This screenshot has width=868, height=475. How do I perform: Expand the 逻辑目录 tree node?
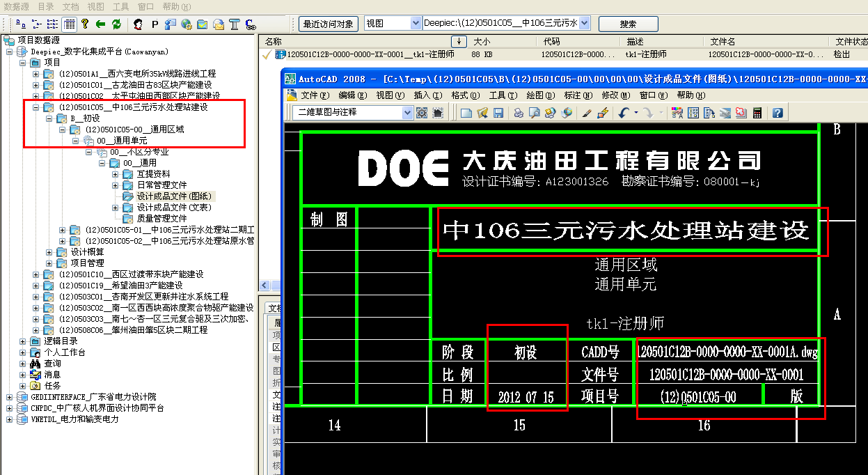[23, 341]
